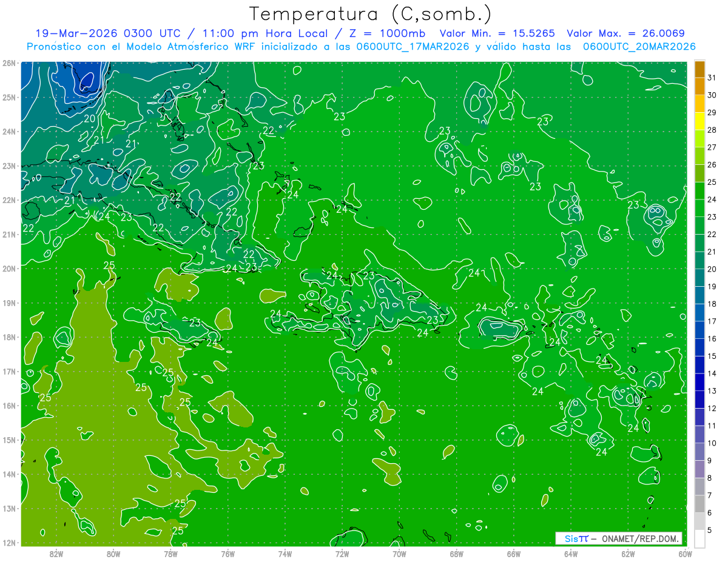Select the gray legend swatch between 6 and 7

tap(699, 504)
